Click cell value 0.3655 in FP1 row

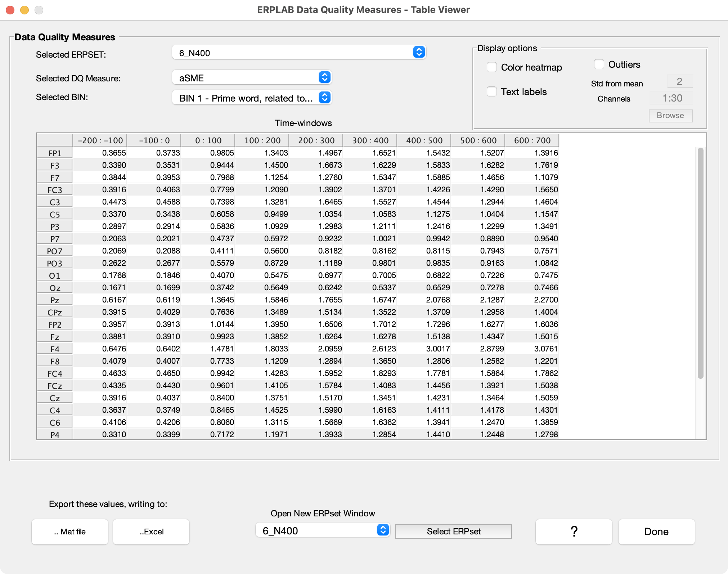(x=100, y=153)
